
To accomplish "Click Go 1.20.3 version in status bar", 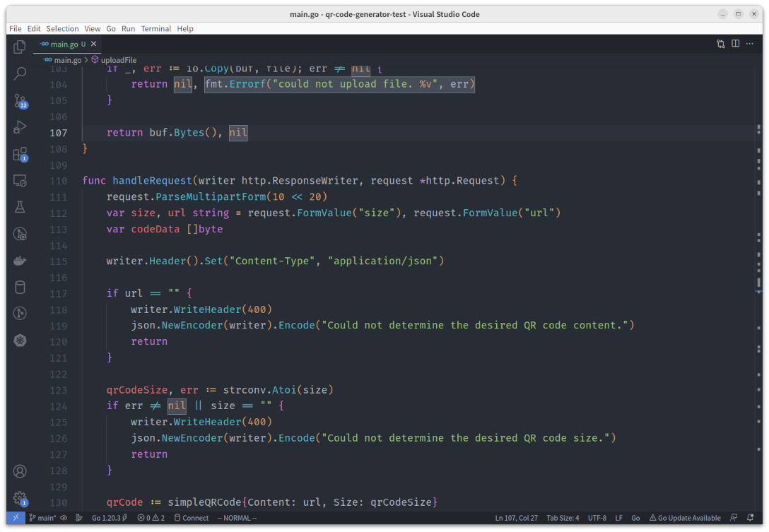I will coord(110,518).
